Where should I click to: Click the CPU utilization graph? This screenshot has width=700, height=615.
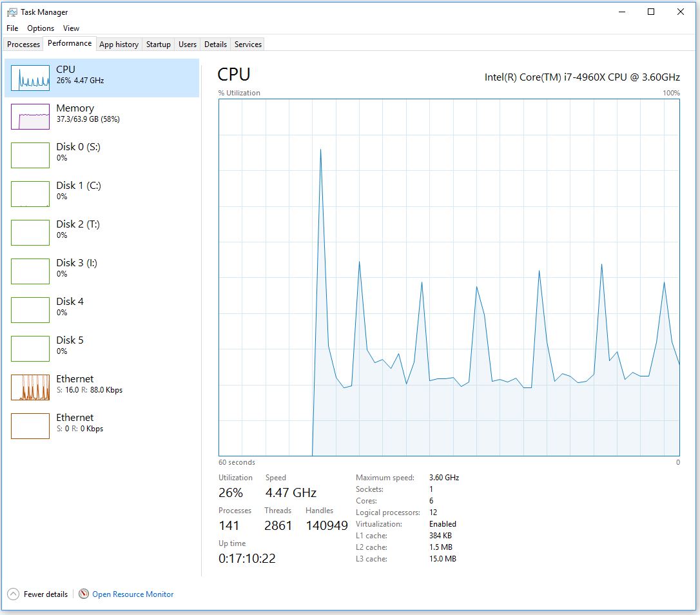point(449,277)
